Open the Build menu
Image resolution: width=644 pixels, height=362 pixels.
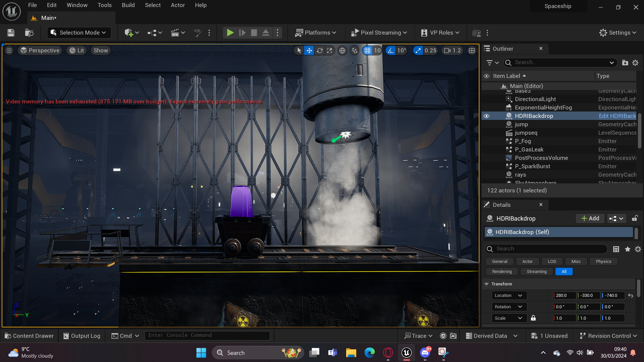[128, 5]
